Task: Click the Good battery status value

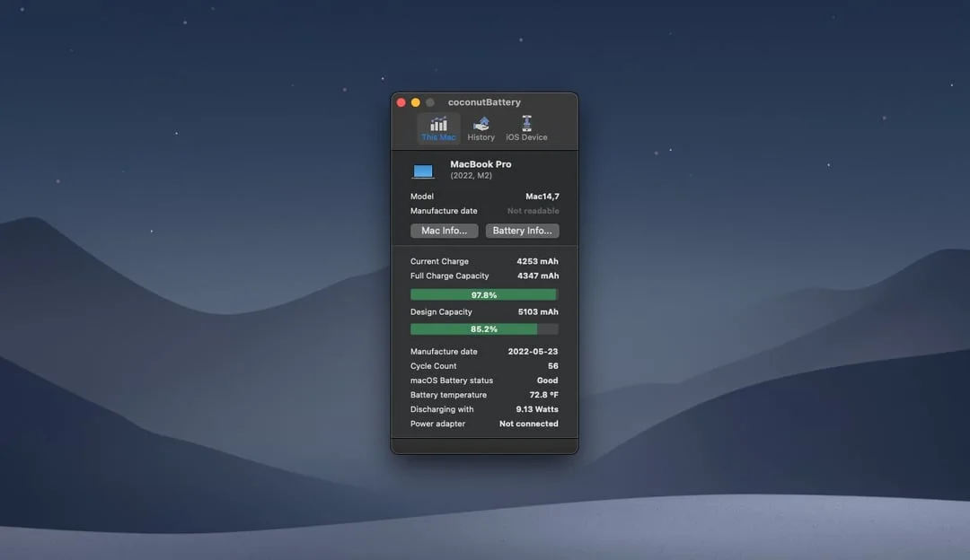Action: [548, 381]
